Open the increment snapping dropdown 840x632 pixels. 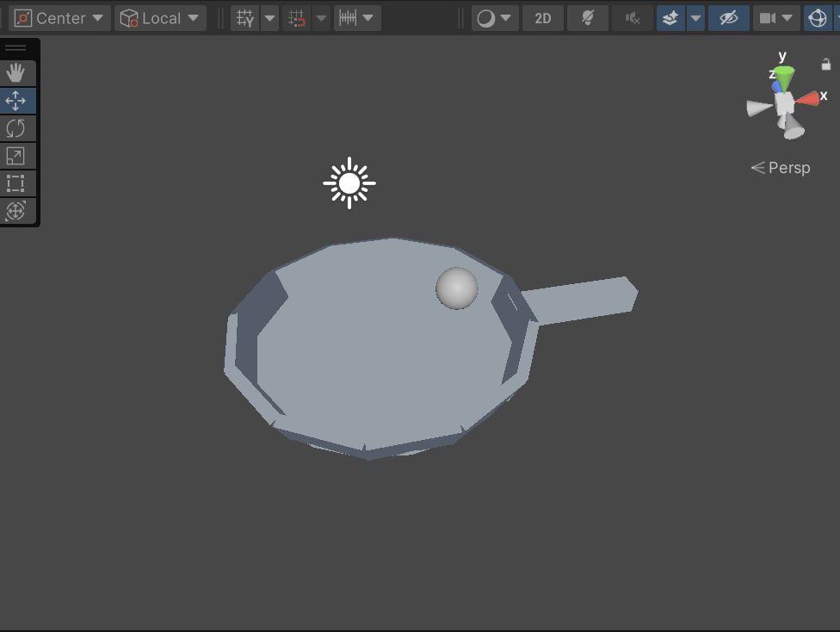[x=357, y=18]
